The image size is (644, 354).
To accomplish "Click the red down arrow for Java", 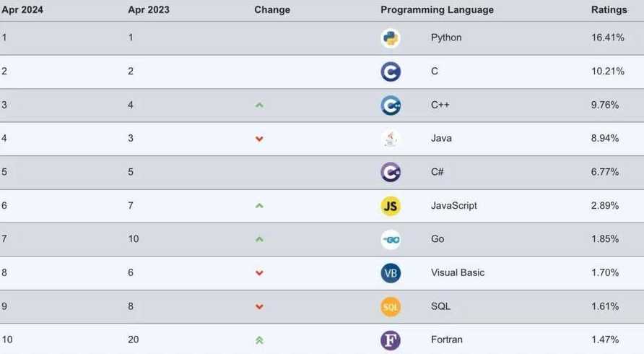I will 259,139.
